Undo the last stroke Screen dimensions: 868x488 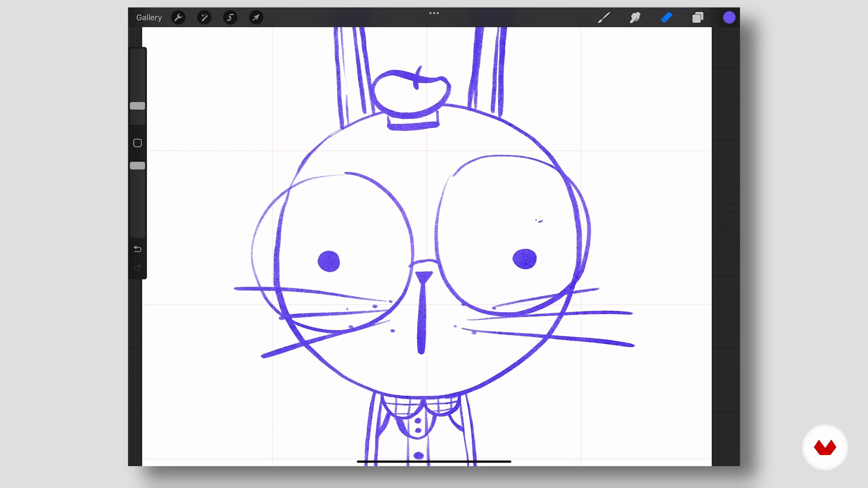137,249
